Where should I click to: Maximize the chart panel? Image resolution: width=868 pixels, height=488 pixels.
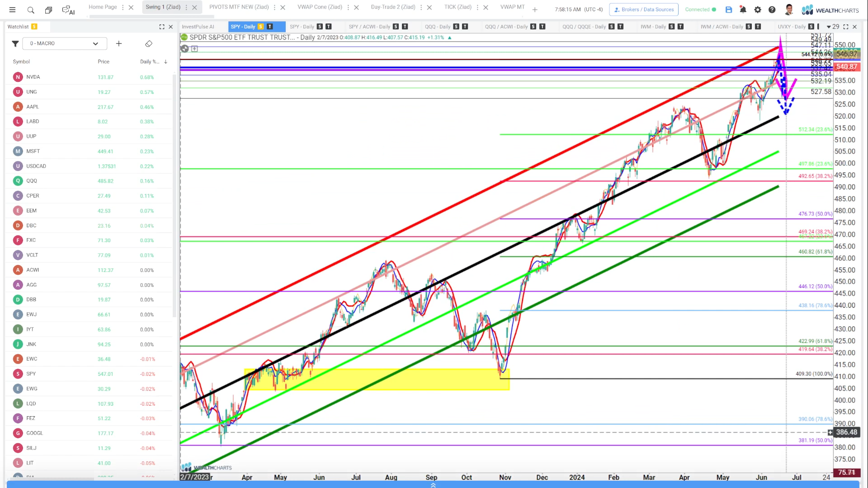(x=846, y=27)
